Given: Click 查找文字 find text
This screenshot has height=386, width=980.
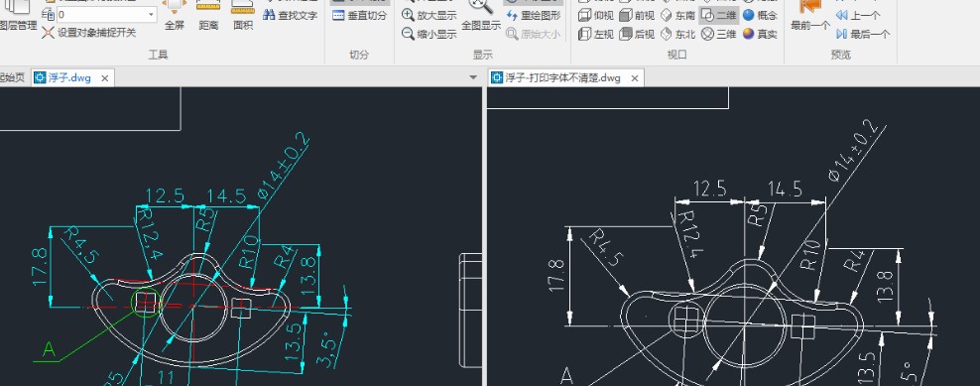Looking at the screenshot, I should click(290, 15).
